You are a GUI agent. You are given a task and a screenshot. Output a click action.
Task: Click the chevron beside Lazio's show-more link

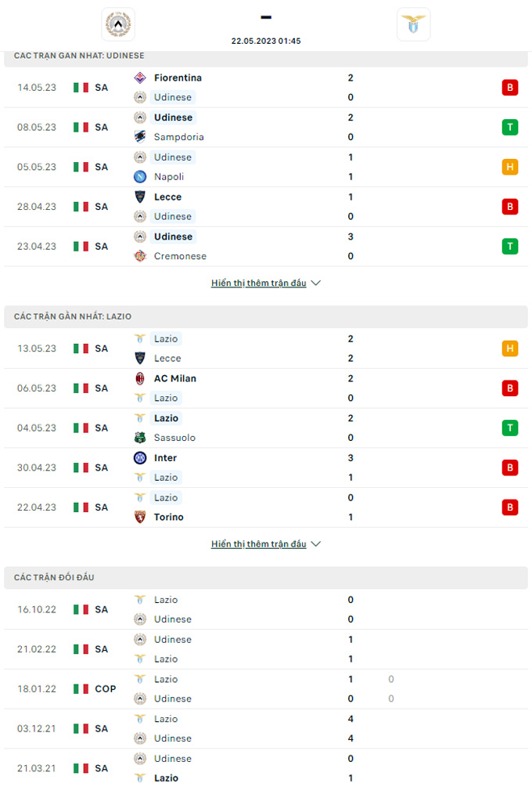316,544
